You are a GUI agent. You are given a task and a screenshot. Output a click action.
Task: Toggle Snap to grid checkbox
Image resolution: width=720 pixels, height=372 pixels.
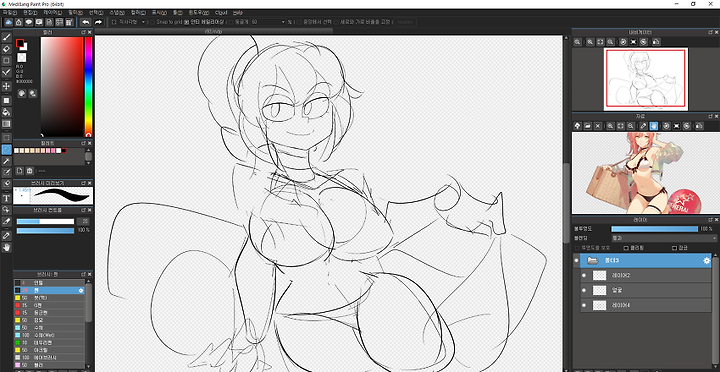click(153, 22)
